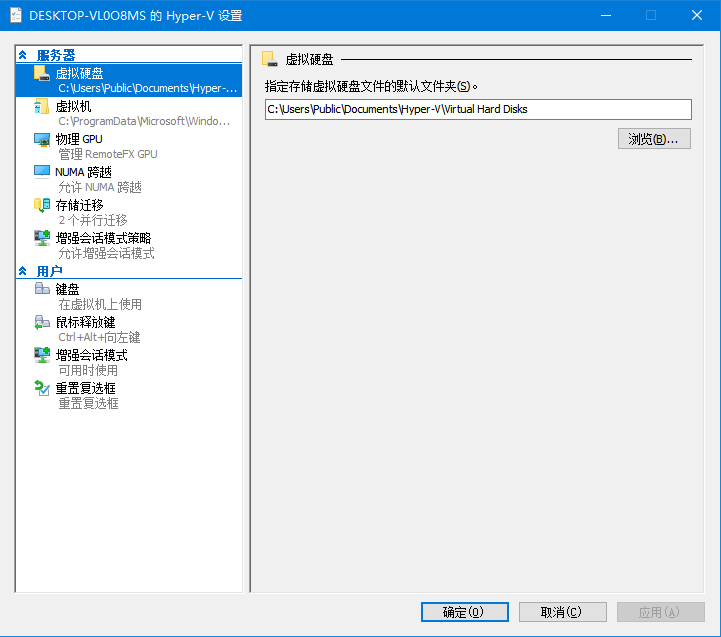Screen dimensions: 721x637
Task: Confirm with the 确定(O) button
Action: click(x=464, y=612)
